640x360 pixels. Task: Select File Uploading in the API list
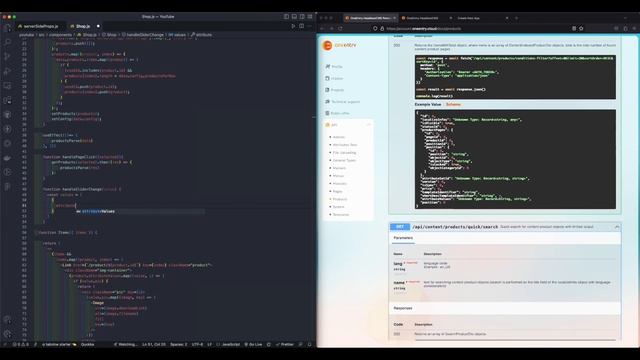344,153
